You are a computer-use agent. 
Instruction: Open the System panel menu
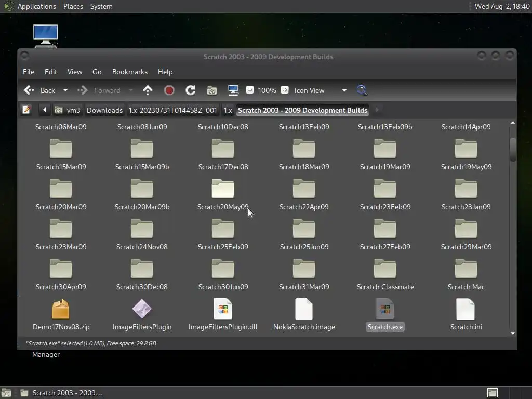[x=101, y=6]
